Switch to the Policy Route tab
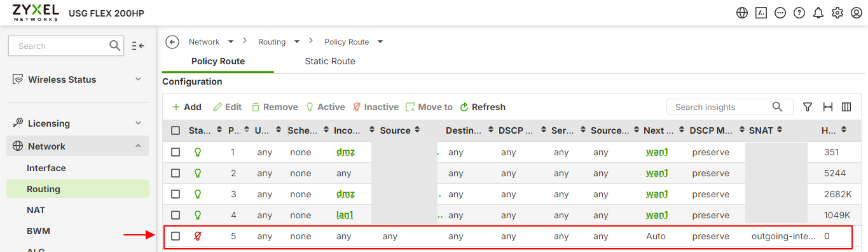This screenshot has width=868, height=252. [218, 61]
